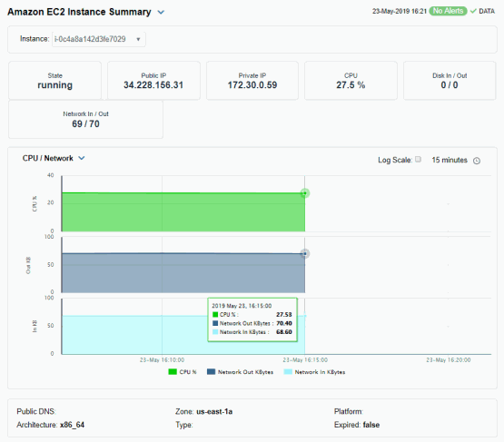
Task: Click the Zone us-east-1a value
Action: point(214,412)
